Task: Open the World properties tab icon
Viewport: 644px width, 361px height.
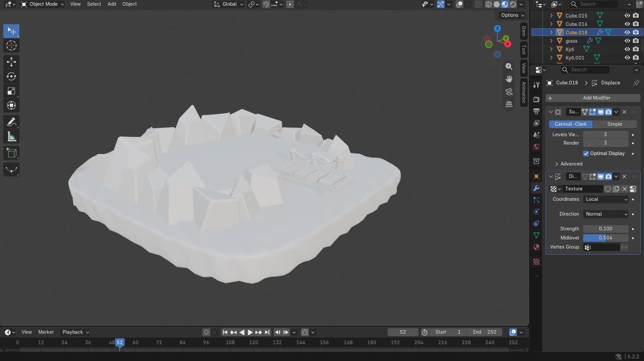Action: pos(537,147)
